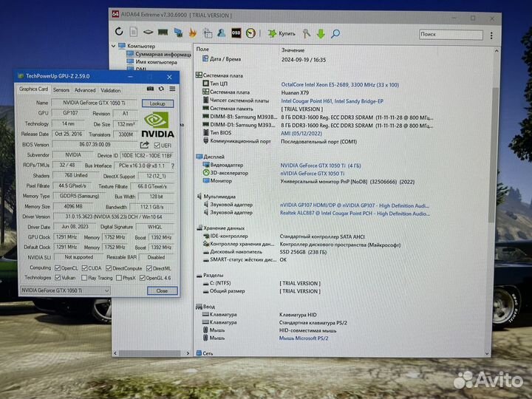
Task: Open the AIDA64 Report page icon
Action: (133, 32)
